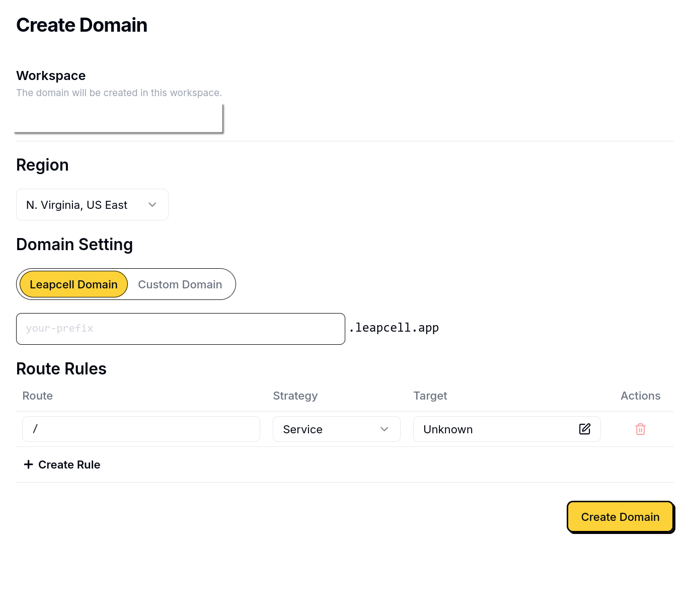
Task: Switch to the Custom Domain tab
Action: tap(180, 284)
